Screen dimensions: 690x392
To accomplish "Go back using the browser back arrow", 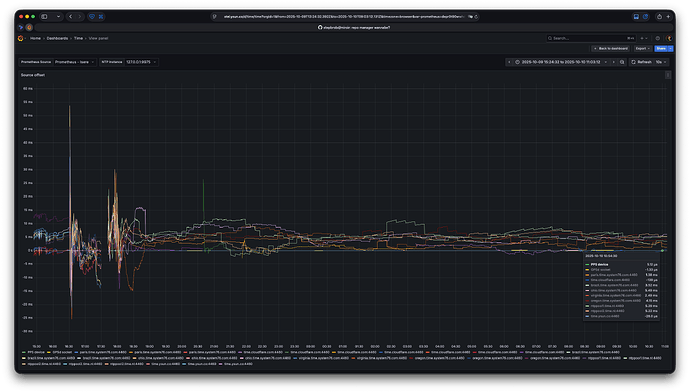I will 70,17.
